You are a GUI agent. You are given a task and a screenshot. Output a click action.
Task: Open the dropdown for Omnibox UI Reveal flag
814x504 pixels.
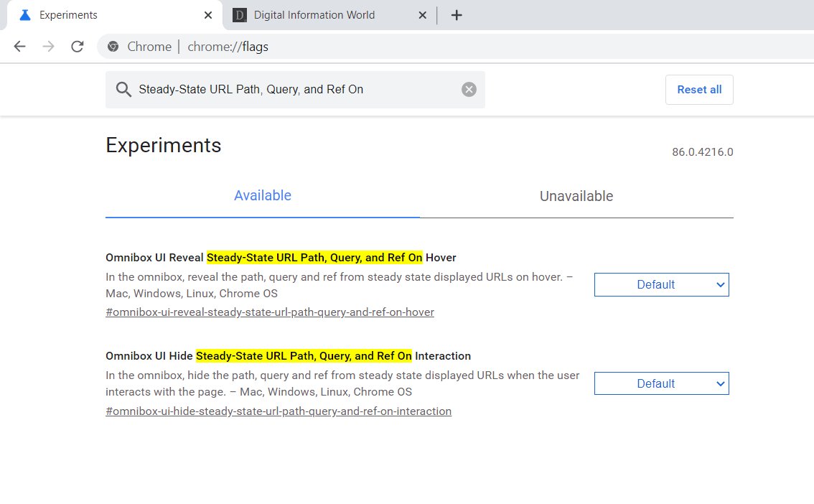(x=661, y=284)
